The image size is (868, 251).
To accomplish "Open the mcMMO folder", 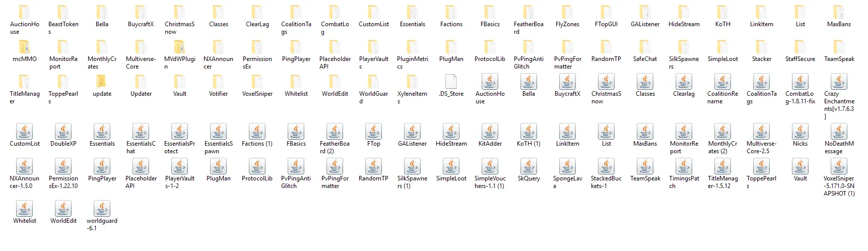I will pyautogui.click(x=24, y=51).
